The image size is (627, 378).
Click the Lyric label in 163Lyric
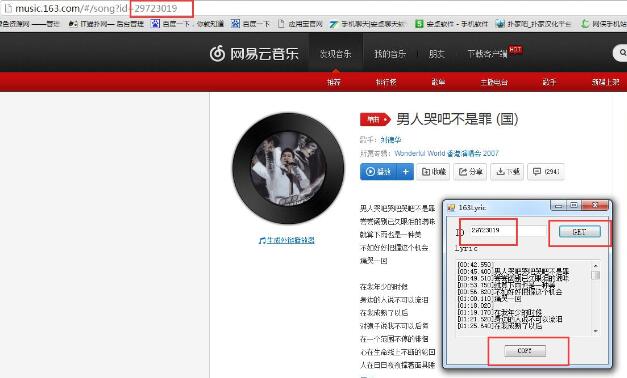click(x=466, y=248)
